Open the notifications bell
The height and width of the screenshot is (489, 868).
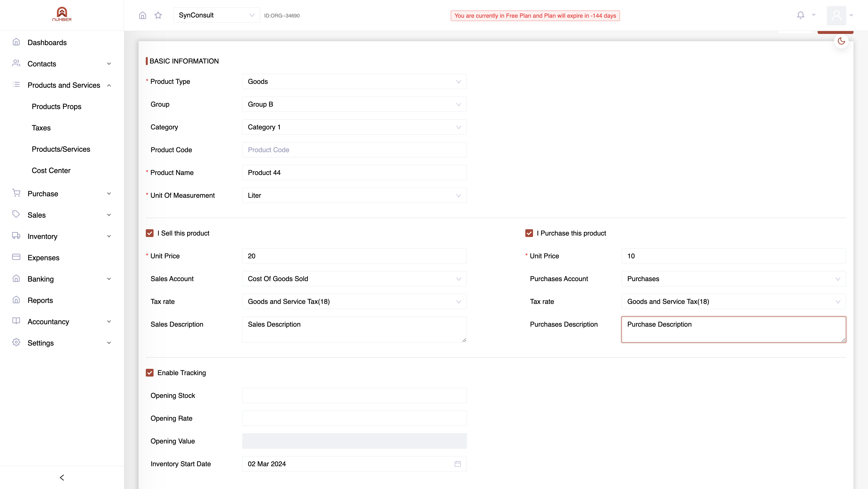pyautogui.click(x=801, y=15)
